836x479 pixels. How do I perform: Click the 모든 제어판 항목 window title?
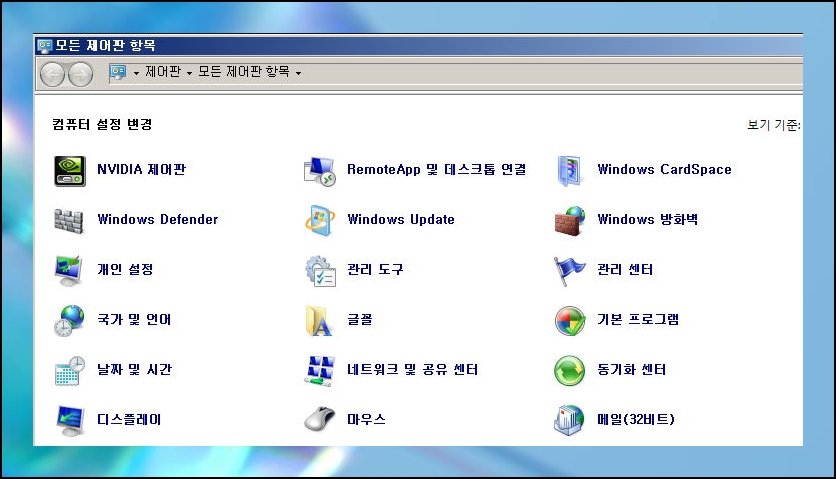click(105, 45)
